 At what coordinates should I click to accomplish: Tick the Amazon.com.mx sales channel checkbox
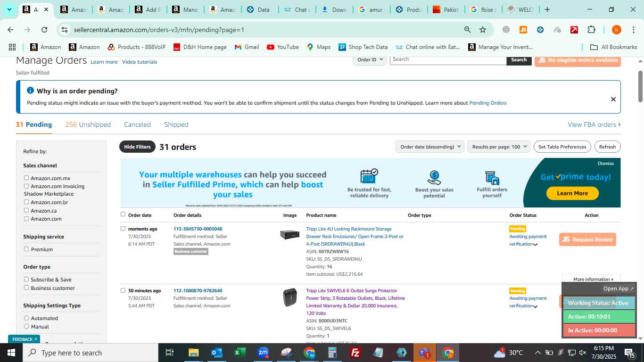[x=26, y=178]
